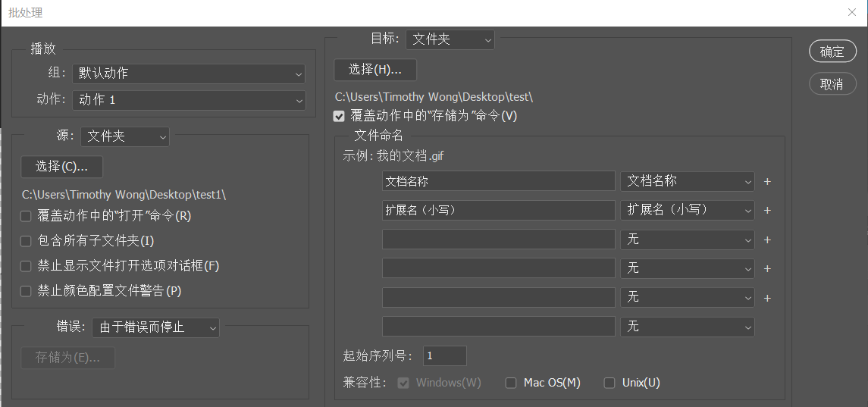Screen dimensions: 868x407
Task: Click the sixth empty naming field
Action: (x=498, y=327)
